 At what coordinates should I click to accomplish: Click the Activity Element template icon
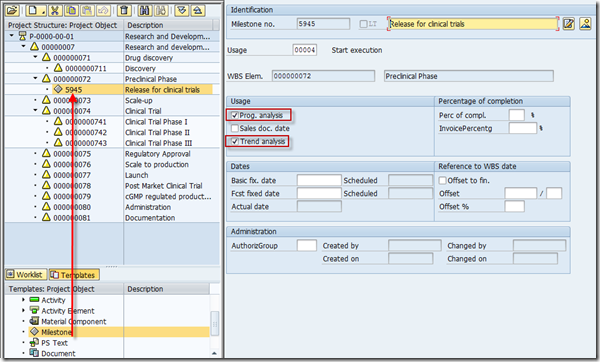pyautogui.click(x=34, y=310)
